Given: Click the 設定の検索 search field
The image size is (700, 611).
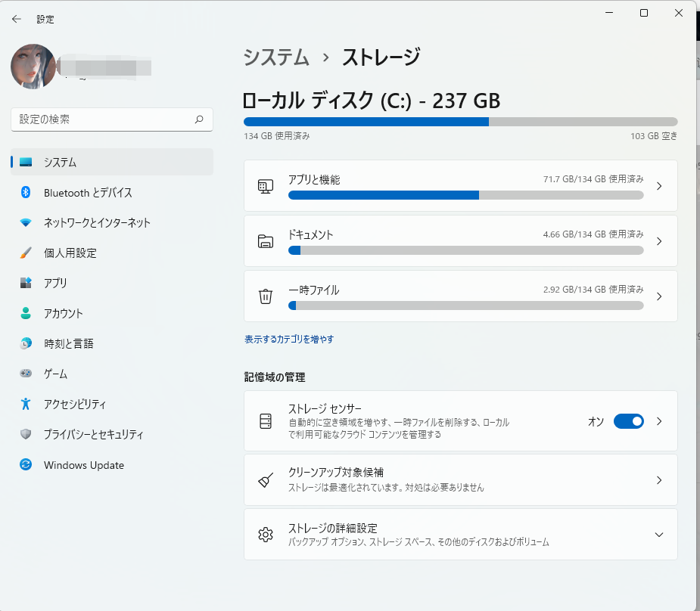Looking at the screenshot, I should [102, 119].
